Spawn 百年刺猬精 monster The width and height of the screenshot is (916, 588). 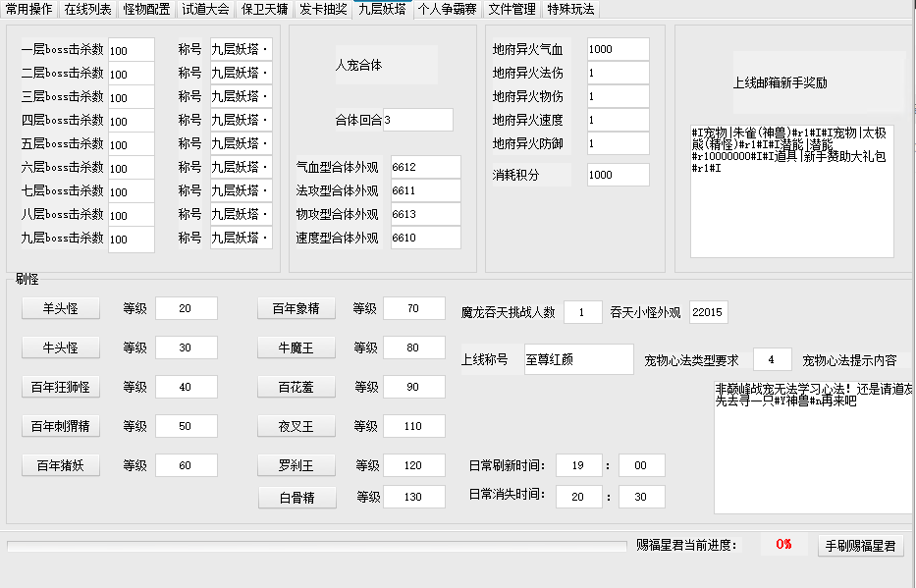pos(61,426)
